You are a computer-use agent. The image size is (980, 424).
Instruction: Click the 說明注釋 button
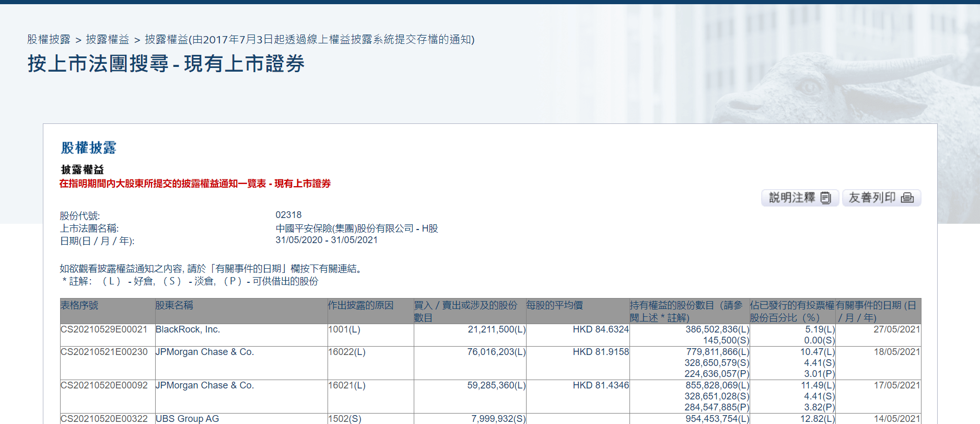point(800,198)
